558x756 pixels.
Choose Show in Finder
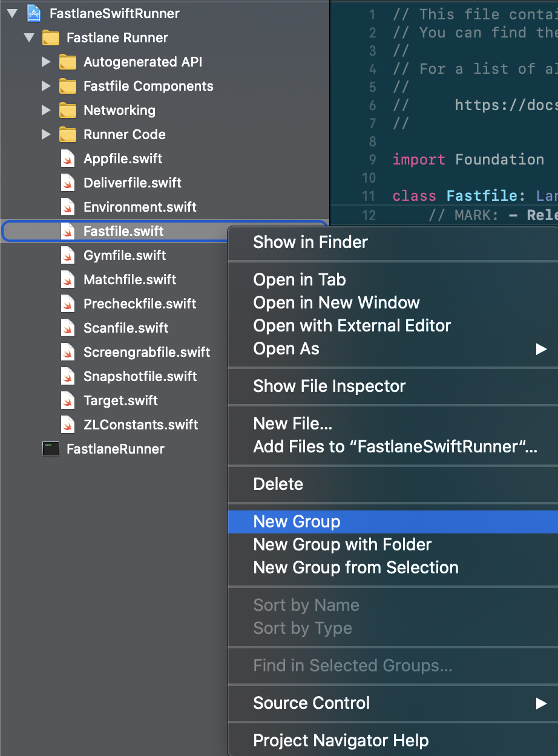(393, 243)
